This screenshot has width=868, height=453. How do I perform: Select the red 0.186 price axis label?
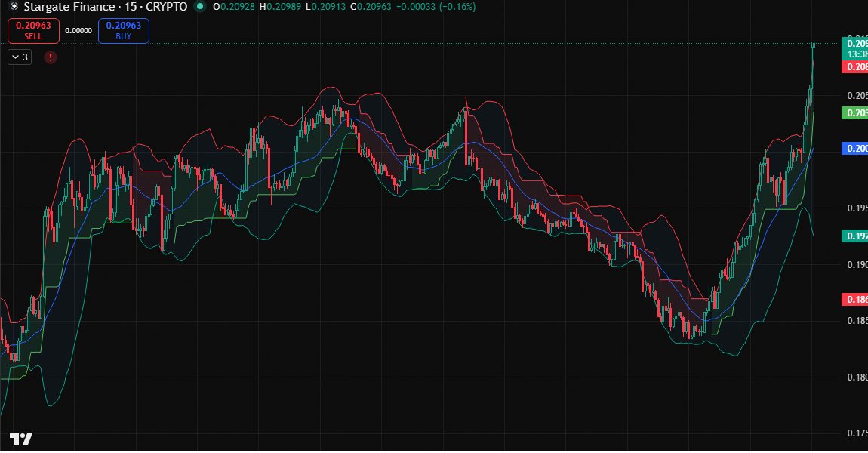coord(854,300)
